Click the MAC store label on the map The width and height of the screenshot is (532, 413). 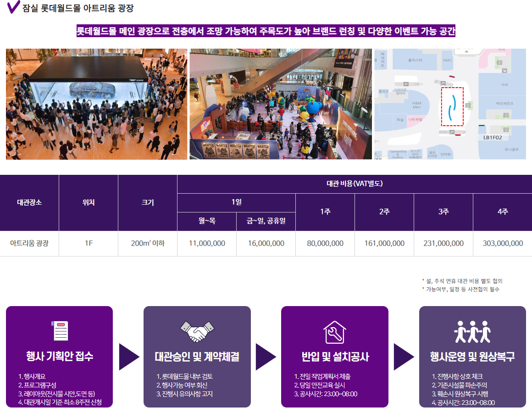pos(448,60)
